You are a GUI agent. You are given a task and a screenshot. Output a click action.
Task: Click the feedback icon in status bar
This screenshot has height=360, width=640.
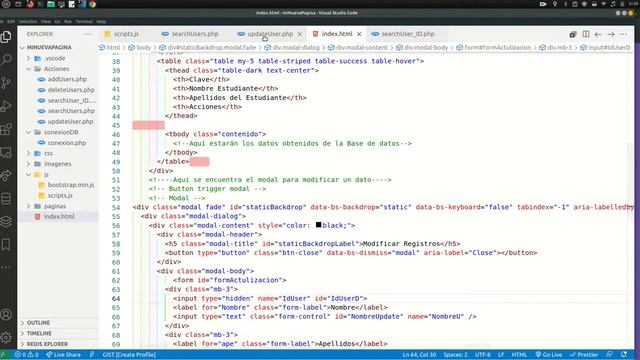click(609, 355)
